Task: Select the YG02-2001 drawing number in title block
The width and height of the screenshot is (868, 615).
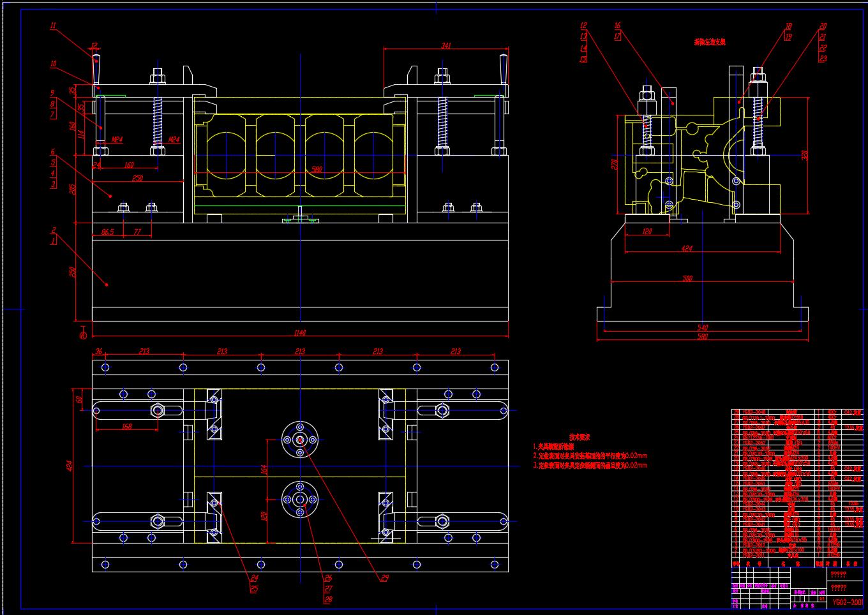Action: click(847, 602)
